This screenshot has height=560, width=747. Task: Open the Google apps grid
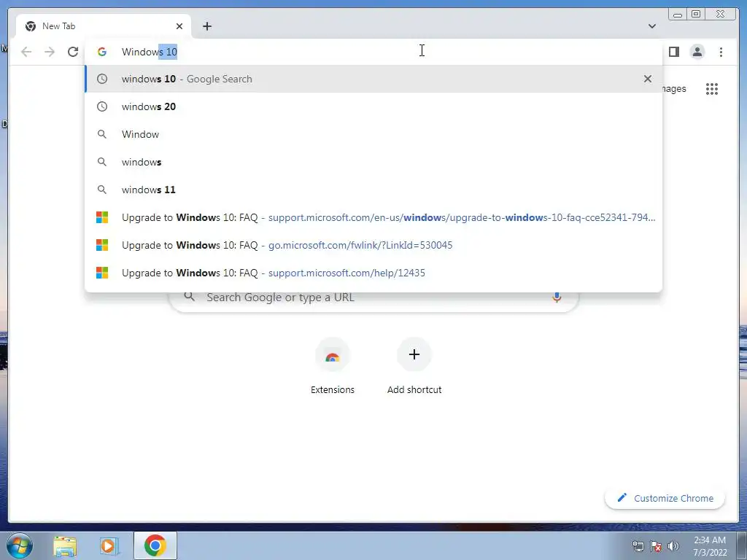pyautogui.click(x=712, y=88)
